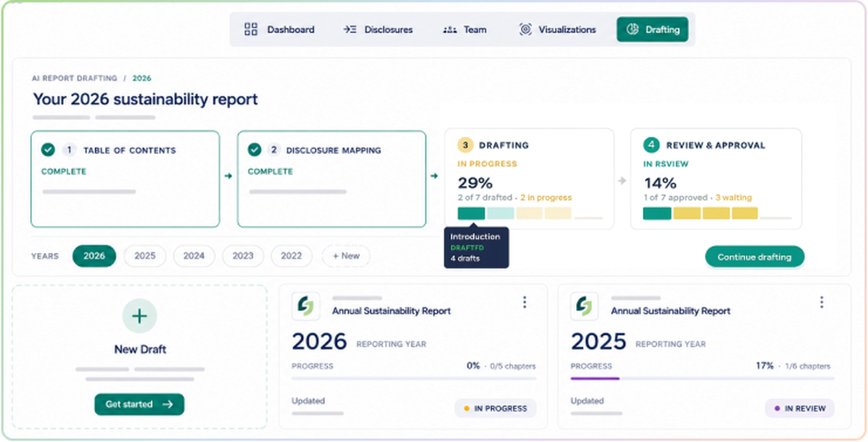Switch to the Disclosures tab
868x442 pixels.
coord(378,29)
